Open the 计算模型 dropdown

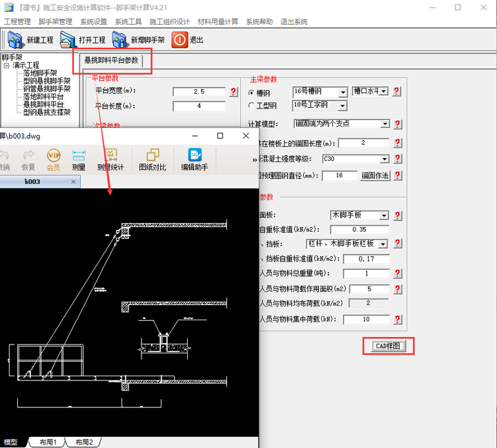(x=385, y=124)
